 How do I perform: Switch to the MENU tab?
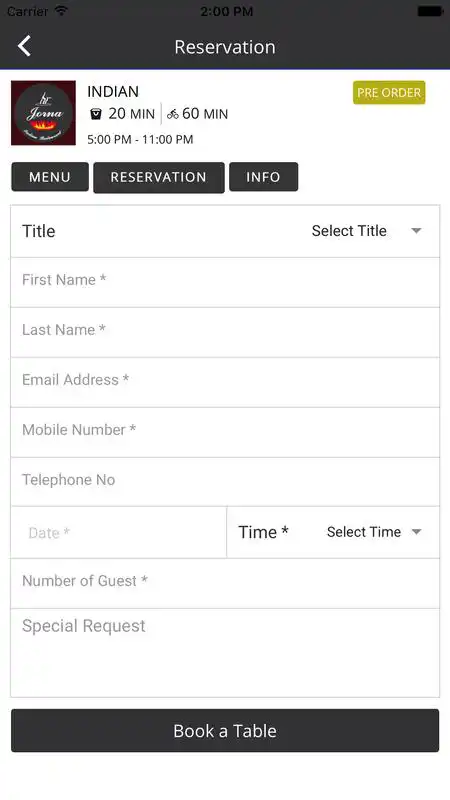[50, 177]
